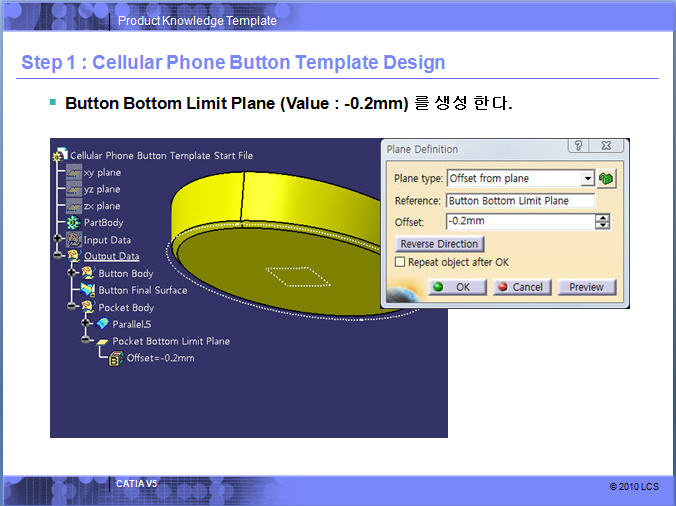Open the Plane type dropdown
This screenshot has height=506, width=676.
tap(587, 179)
